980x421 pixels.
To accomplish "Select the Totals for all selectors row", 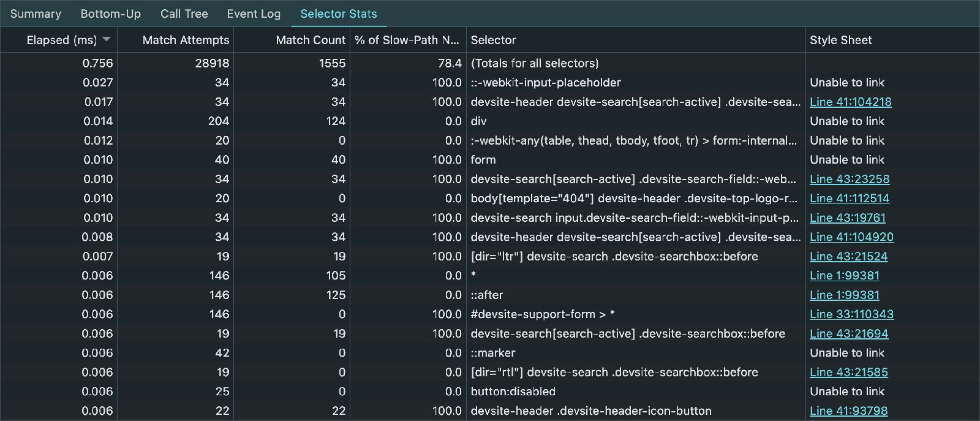I will [534, 63].
